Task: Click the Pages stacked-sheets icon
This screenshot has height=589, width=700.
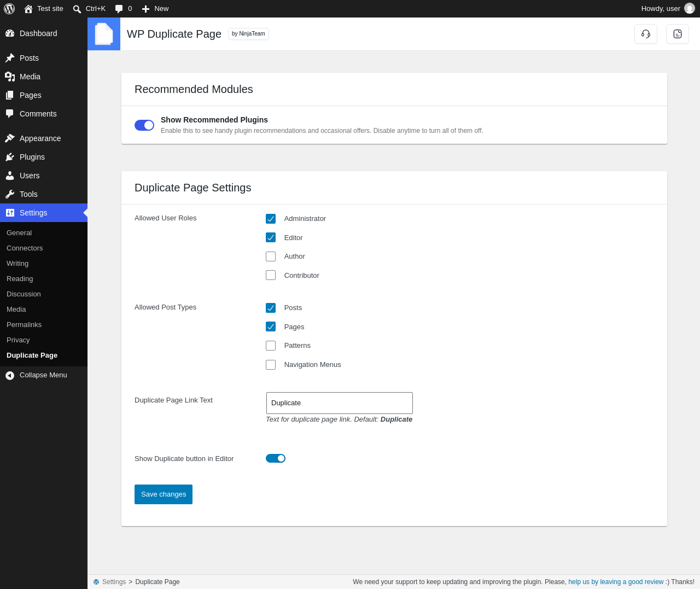Action: pos(10,95)
